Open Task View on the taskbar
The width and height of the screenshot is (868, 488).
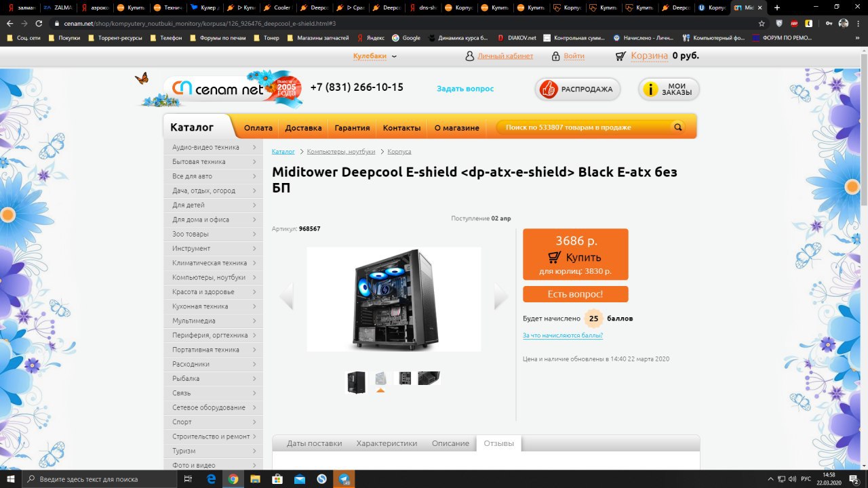click(x=188, y=479)
